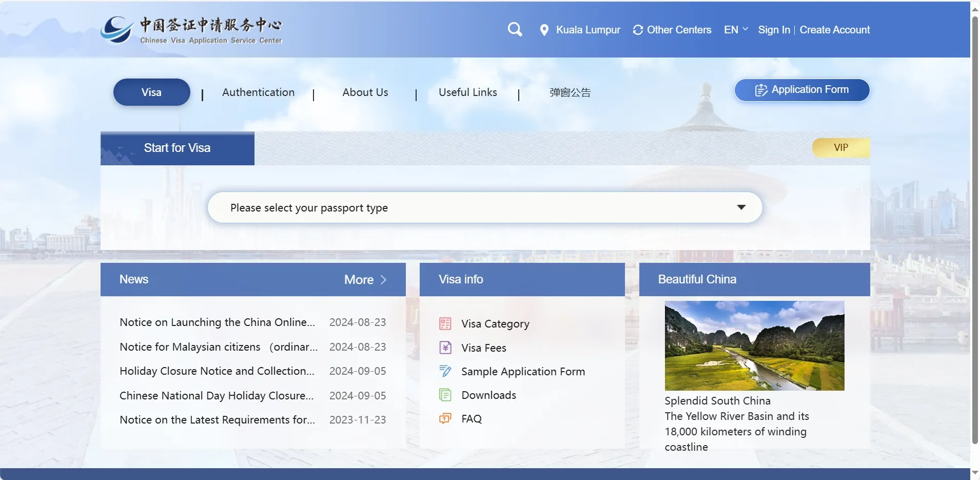View the Sample Application Form
The height and width of the screenshot is (480, 980).
pyautogui.click(x=523, y=371)
